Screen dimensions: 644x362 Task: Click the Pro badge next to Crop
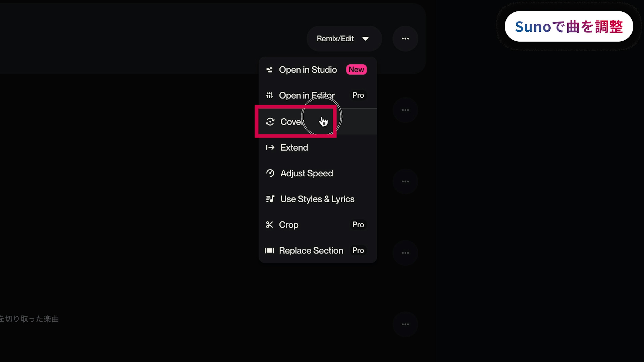click(358, 225)
